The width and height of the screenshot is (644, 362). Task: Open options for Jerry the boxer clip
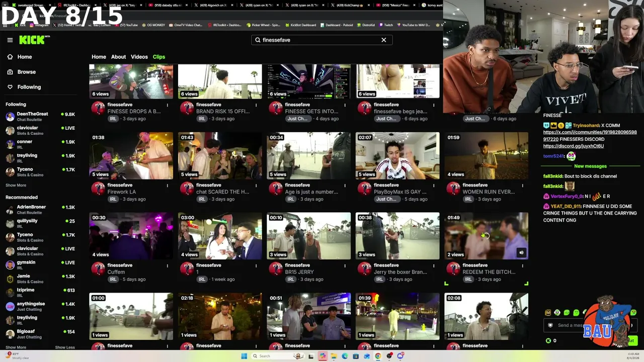point(434,265)
